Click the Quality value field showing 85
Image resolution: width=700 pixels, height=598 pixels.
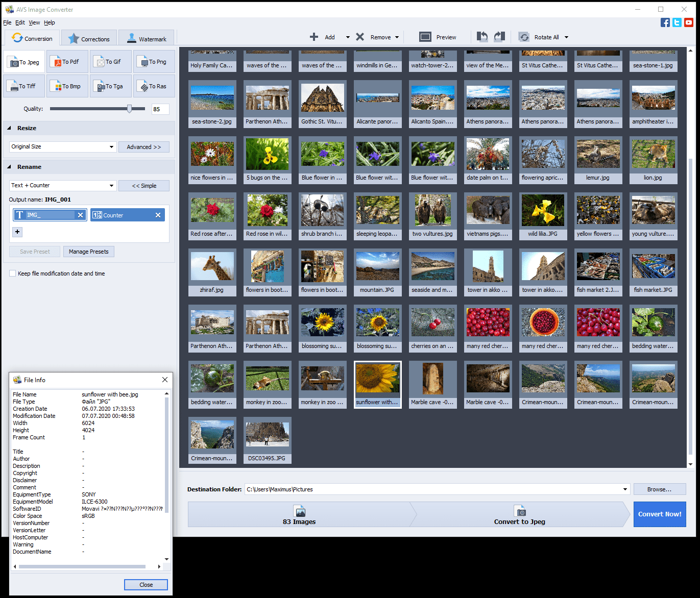[x=160, y=109]
